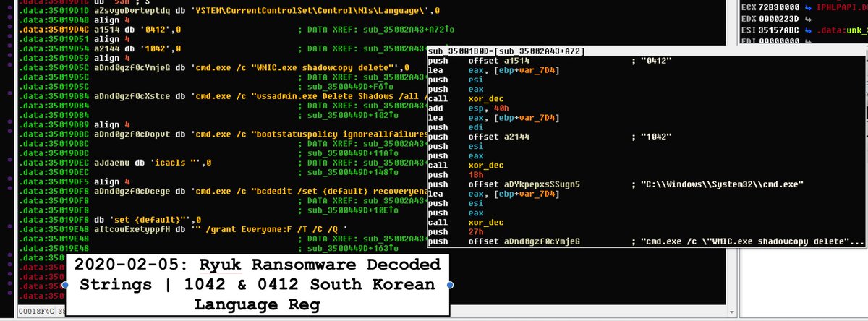The height and width of the screenshot is (321, 868).
Task: Follow the sub_3500449D+102 cross reference
Action: point(352,115)
